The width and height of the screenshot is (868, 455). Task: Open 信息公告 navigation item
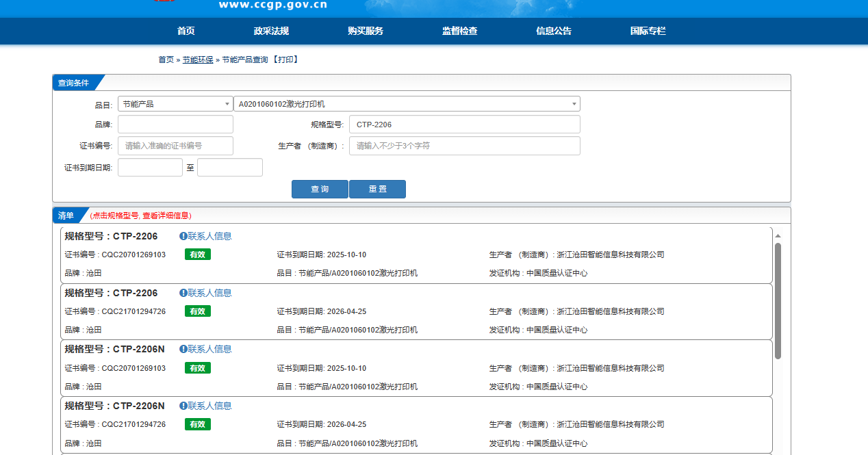[553, 31]
